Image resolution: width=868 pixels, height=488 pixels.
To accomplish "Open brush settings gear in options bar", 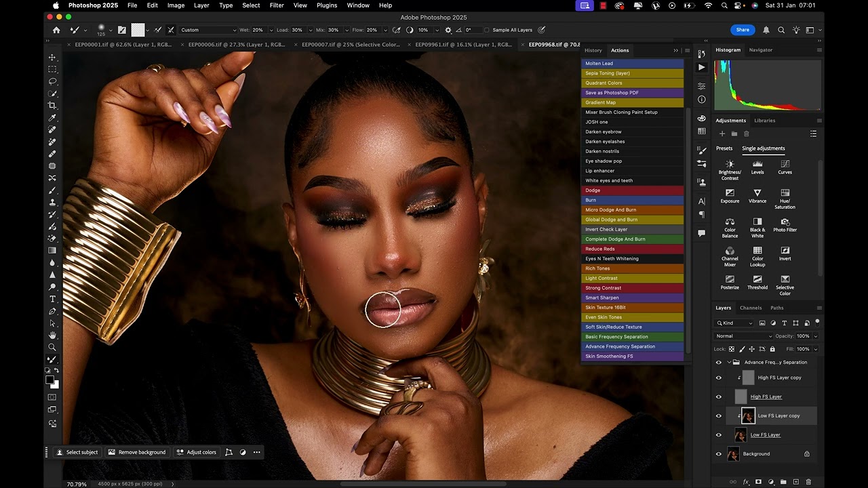I will (448, 30).
